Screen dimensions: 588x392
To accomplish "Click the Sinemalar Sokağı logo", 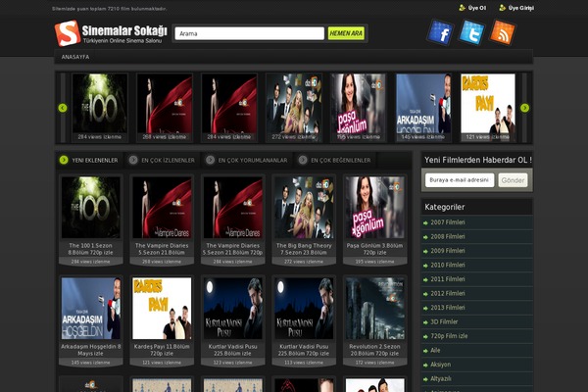I will [111, 33].
